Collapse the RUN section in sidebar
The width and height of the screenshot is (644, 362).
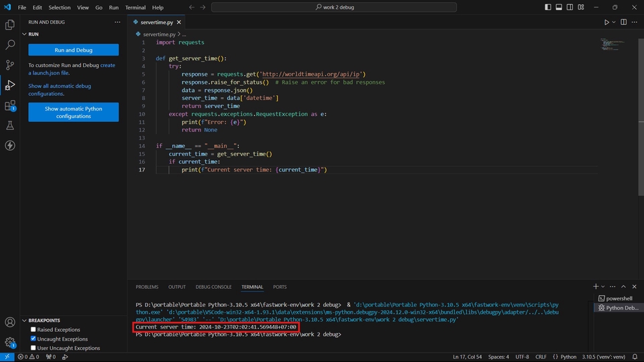pos(34,34)
